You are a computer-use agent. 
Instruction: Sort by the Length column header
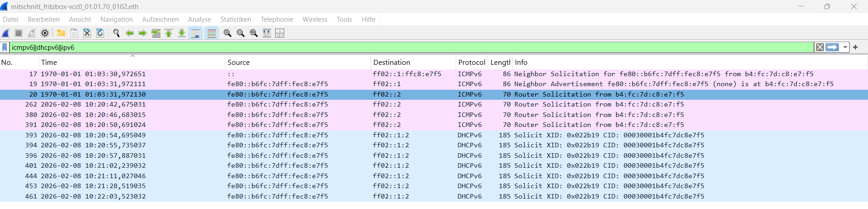pyautogui.click(x=500, y=62)
